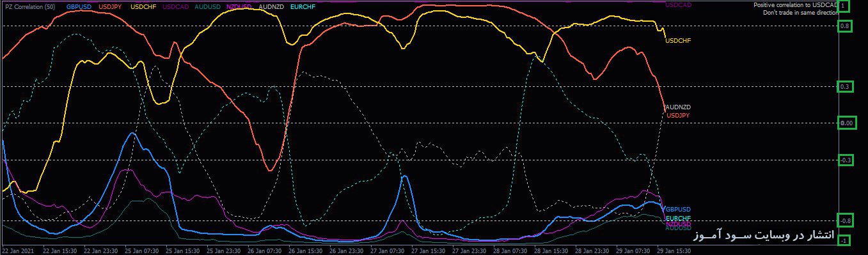The width and height of the screenshot is (868, 255).
Task: Click the AUDUSD label in top legend
Action: pyautogui.click(x=208, y=6)
